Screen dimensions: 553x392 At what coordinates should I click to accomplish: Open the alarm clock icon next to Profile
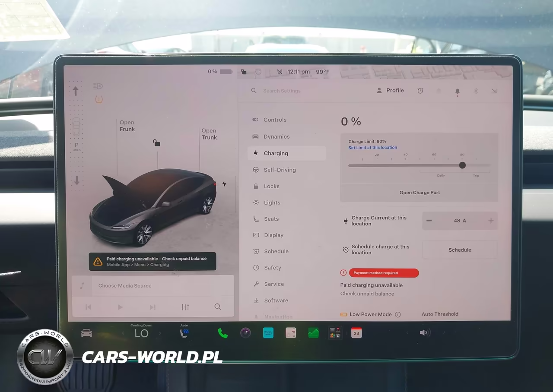420,91
